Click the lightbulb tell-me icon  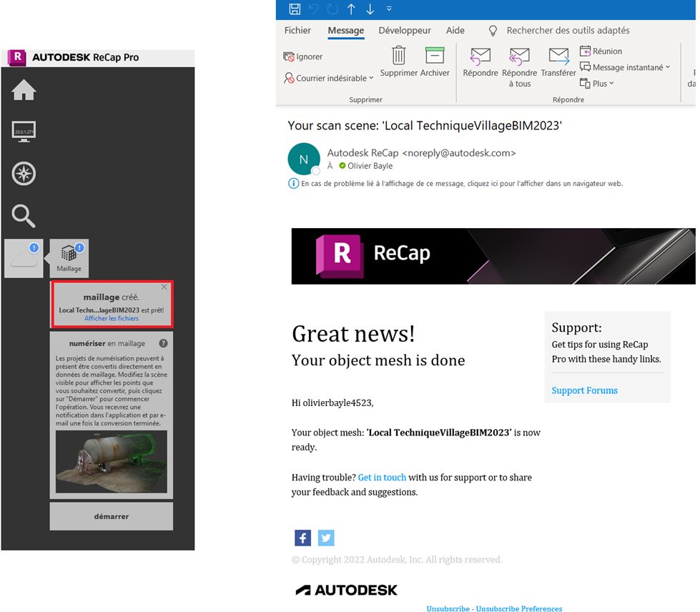[493, 30]
